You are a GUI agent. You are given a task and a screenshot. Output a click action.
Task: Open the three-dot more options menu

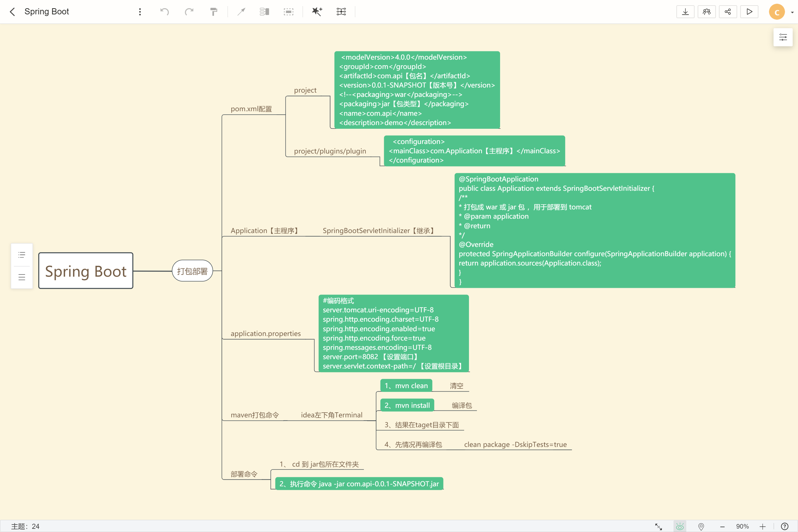coord(140,12)
